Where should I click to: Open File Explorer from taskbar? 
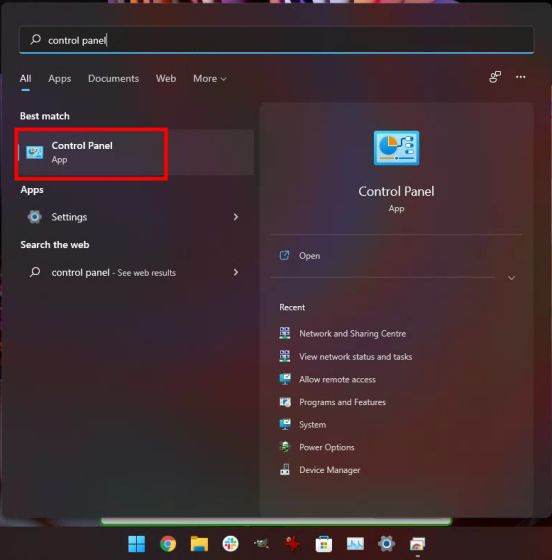point(199,544)
